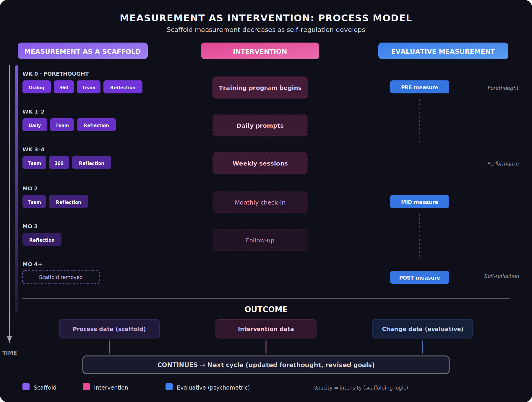Viewport: 532px width, 402px height.
Task: Click the WK 0 · FORETHOUGHT label
Action: pyautogui.click(x=56, y=74)
